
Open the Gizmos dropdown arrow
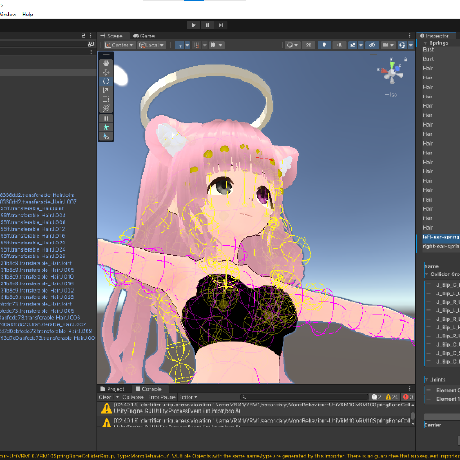[x=411, y=45]
